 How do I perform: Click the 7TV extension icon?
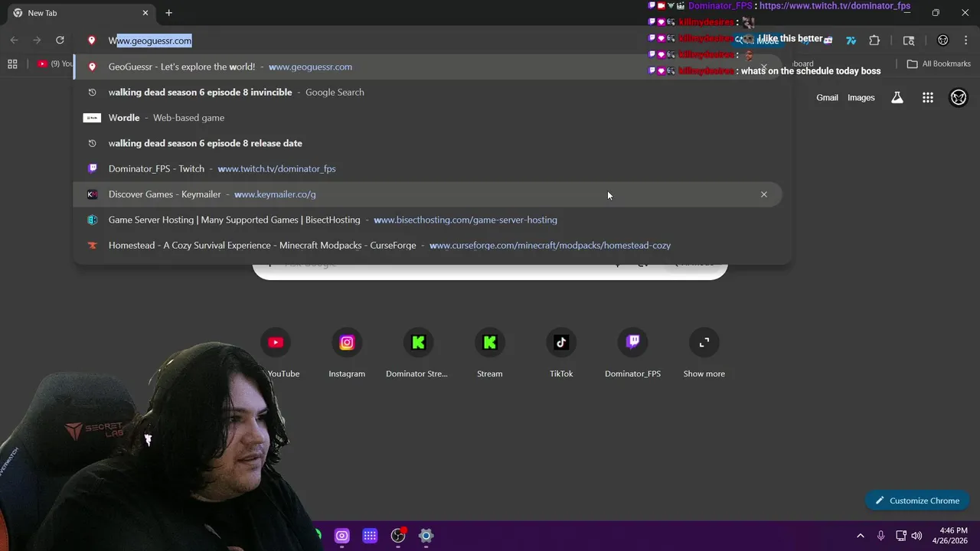coord(851,41)
